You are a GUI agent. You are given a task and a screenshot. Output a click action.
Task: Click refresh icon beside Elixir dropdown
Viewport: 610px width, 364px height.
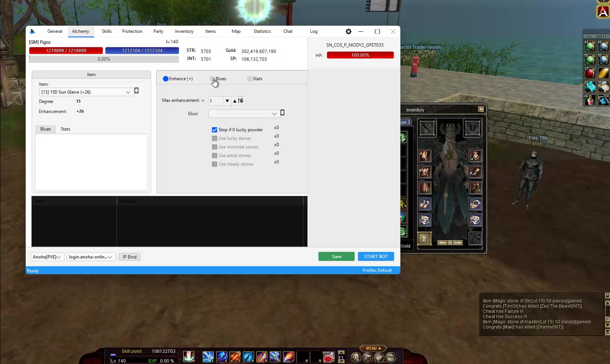click(x=282, y=113)
